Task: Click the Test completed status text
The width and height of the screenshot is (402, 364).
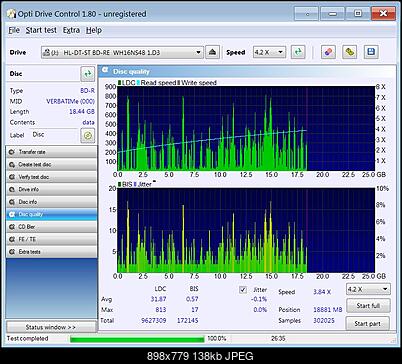Action: [28, 339]
